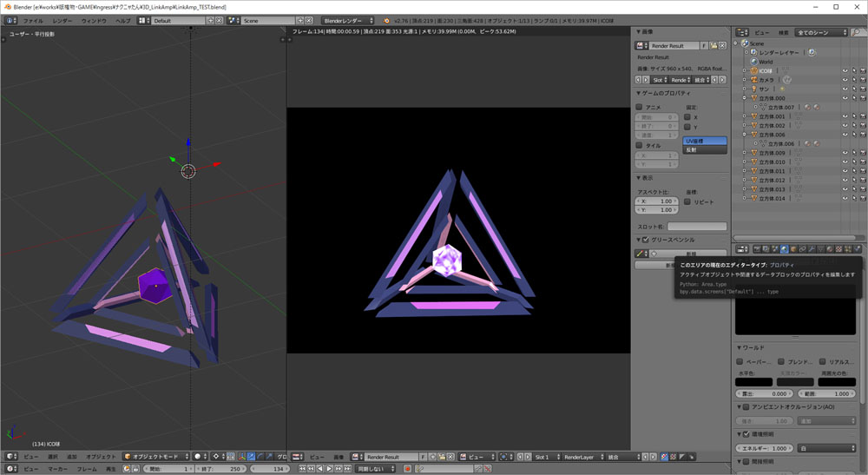Screen dimensions: 868x475
Task: Click the 周囲光の色 ambient color swatch
Action: pyautogui.click(x=837, y=382)
